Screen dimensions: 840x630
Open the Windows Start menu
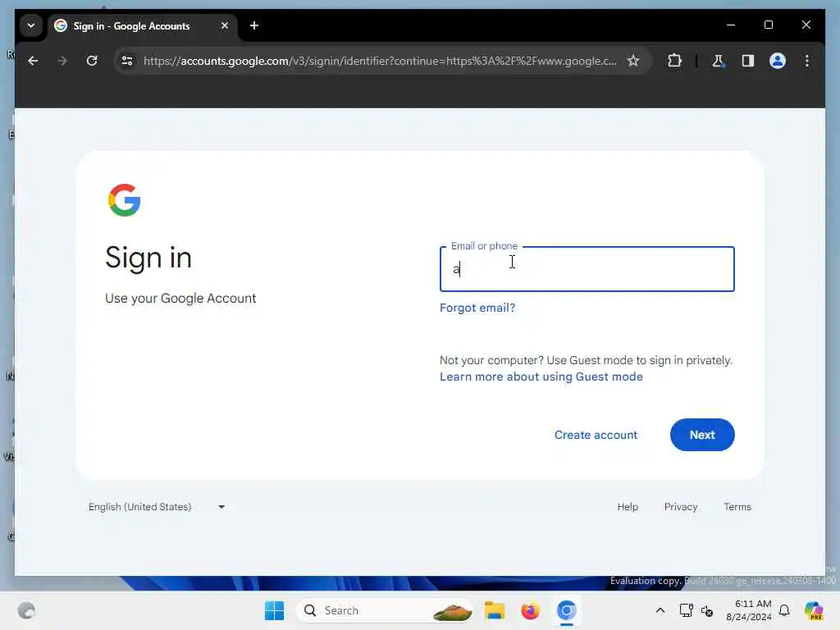[274, 610]
